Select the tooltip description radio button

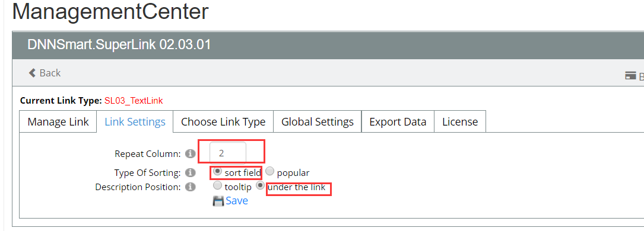218,185
